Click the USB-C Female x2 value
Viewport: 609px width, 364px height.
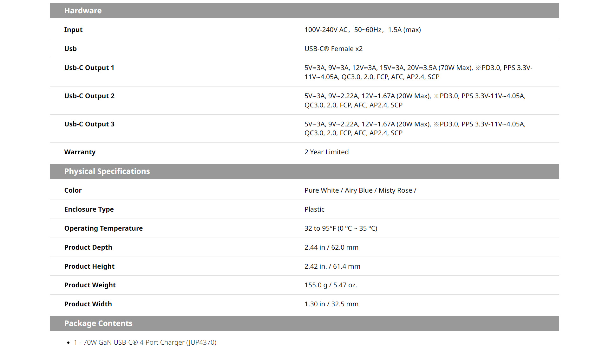coord(333,49)
